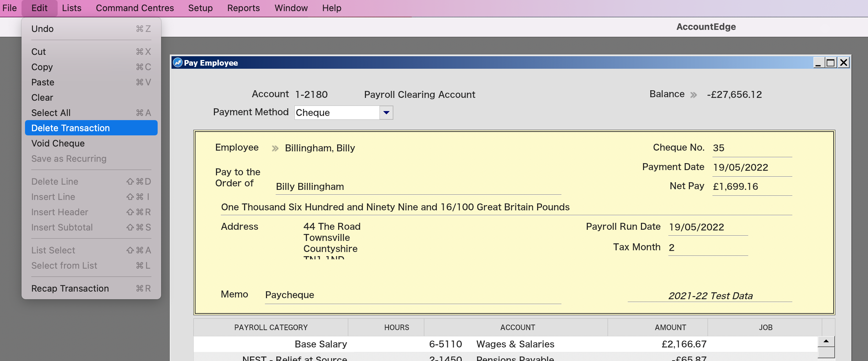Choose Undo from the Edit menu
868x361 pixels.
[x=91, y=29]
